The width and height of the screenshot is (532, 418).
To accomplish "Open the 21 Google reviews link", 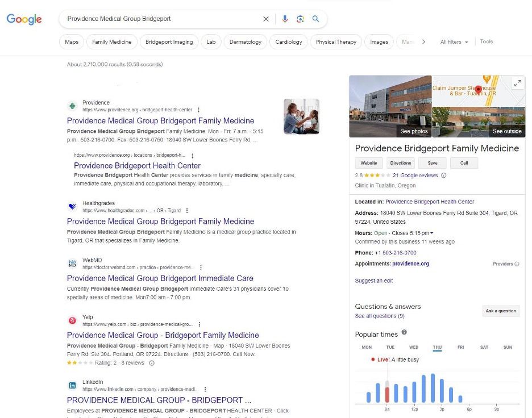I will (x=415, y=175).
